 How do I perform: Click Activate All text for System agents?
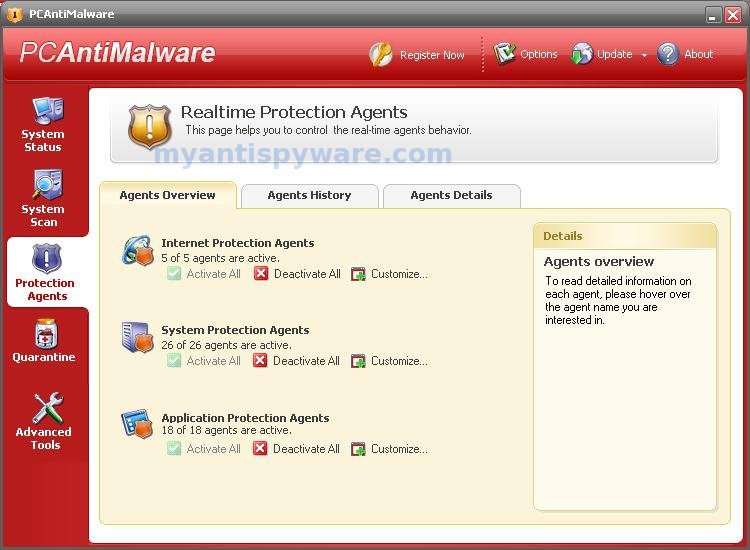[213, 361]
